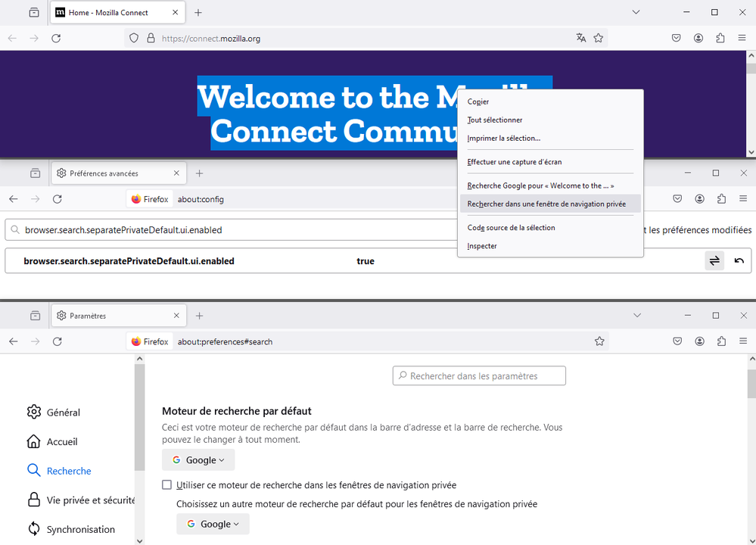756x545 pixels.
Task: Open Firefox account in the about:config window
Action: tap(699, 199)
